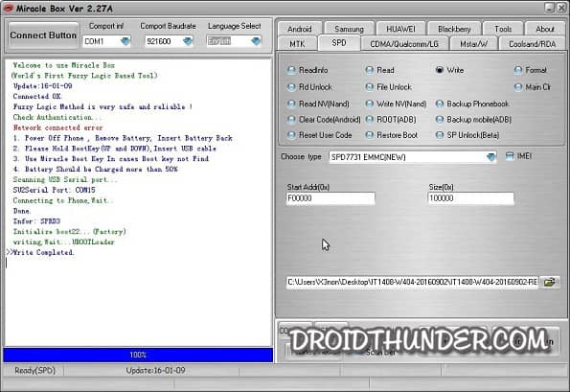The height and width of the screenshot is (392, 570).
Task: Click the 'Infor: SPRD3' log line
Action: click(36, 221)
